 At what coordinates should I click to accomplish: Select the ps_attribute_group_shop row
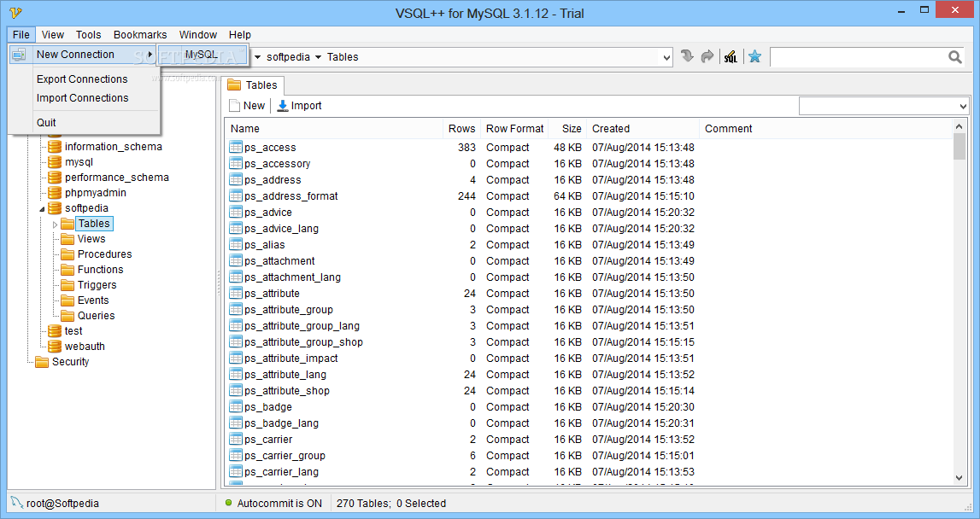click(x=590, y=341)
